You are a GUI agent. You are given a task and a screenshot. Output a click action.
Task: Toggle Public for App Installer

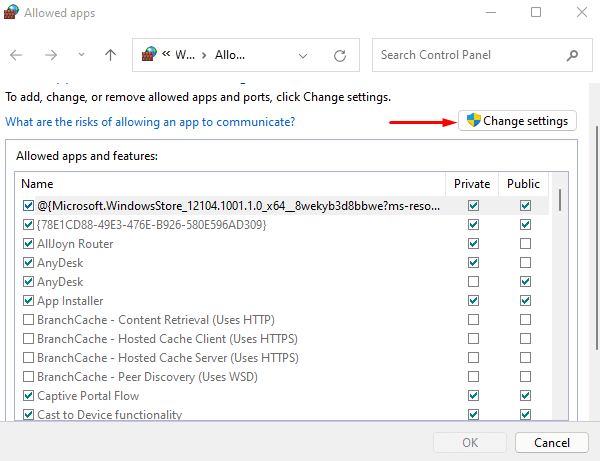point(525,301)
